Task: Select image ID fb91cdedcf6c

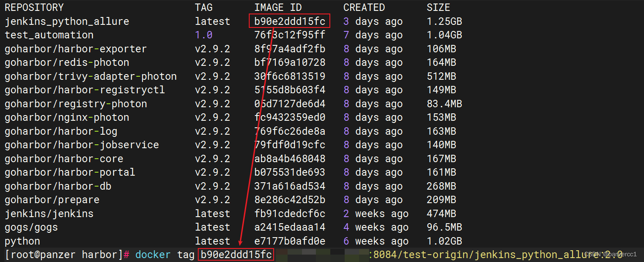Action: (290, 214)
